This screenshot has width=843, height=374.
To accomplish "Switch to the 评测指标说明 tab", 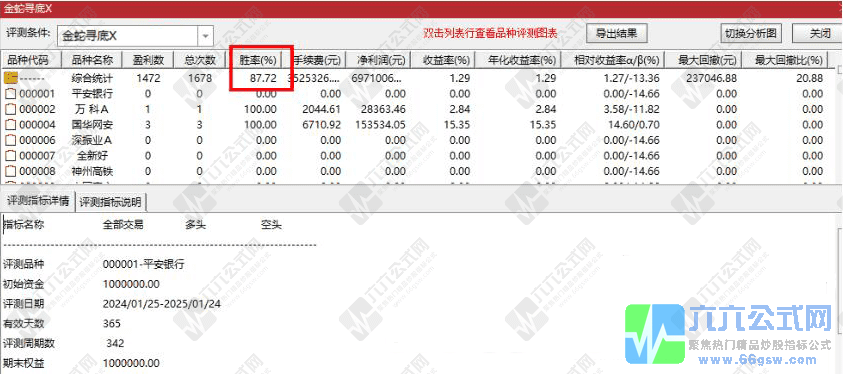I will click(111, 202).
